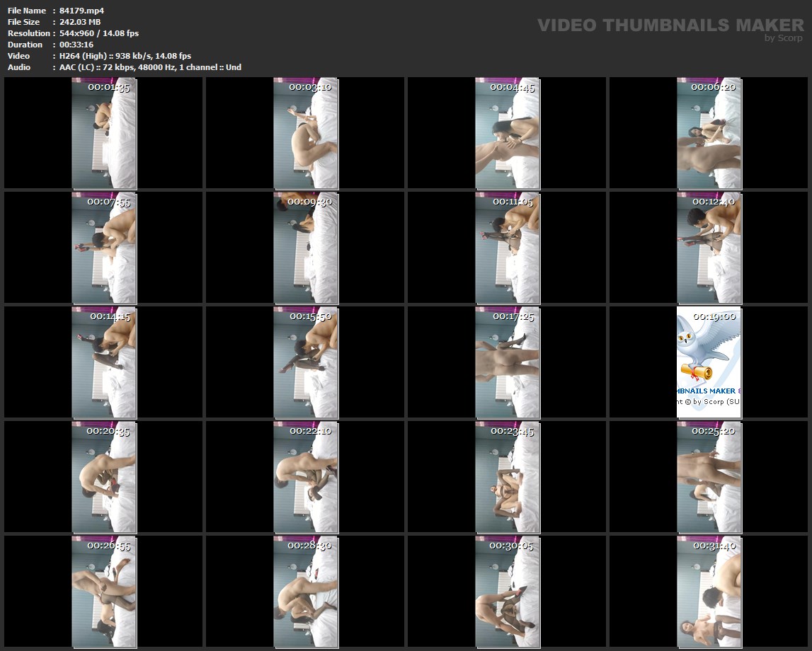Select the last thumbnail at 00:31:40
This screenshot has height=651, width=812.
(709, 592)
